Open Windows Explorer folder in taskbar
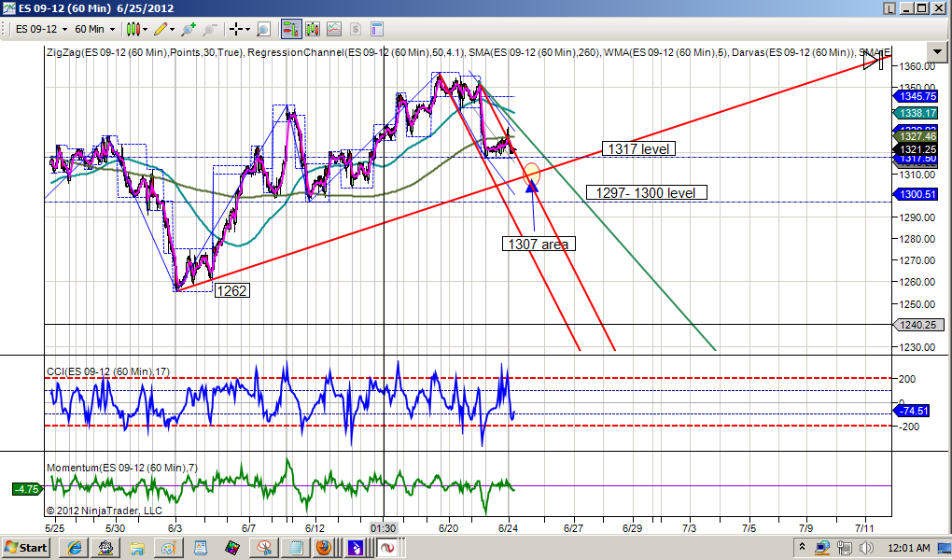Image resolution: width=952 pixels, height=560 pixels. click(x=136, y=548)
